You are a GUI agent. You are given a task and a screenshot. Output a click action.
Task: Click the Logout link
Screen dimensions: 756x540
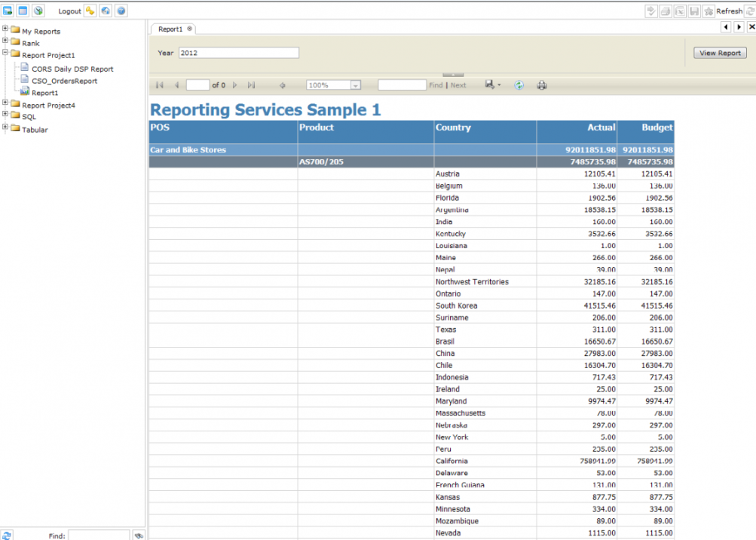coord(69,11)
